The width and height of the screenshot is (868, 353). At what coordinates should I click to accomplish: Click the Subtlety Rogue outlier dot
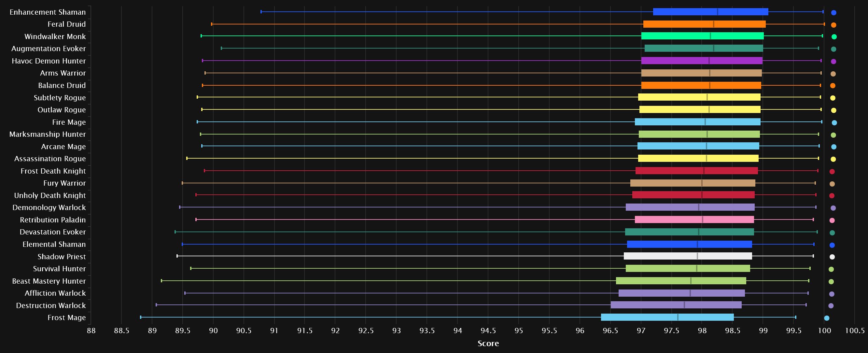click(x=833, y=98)
